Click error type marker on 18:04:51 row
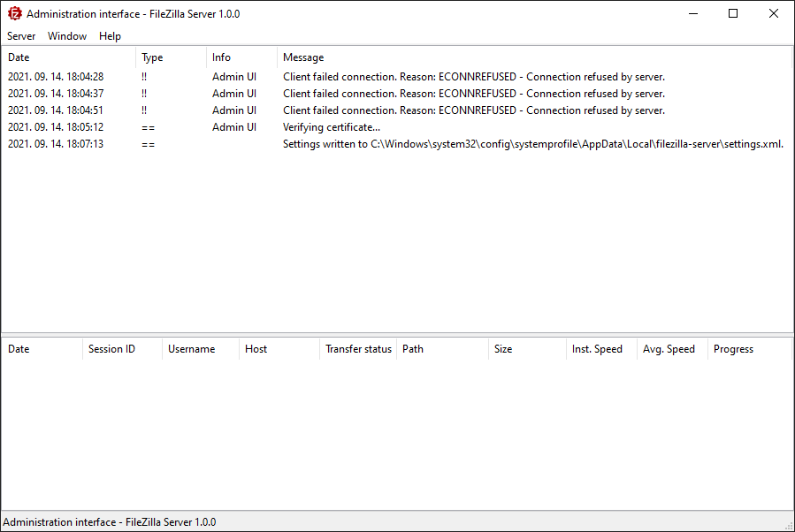The image size is (795, 532). click(x=144, y=110)
